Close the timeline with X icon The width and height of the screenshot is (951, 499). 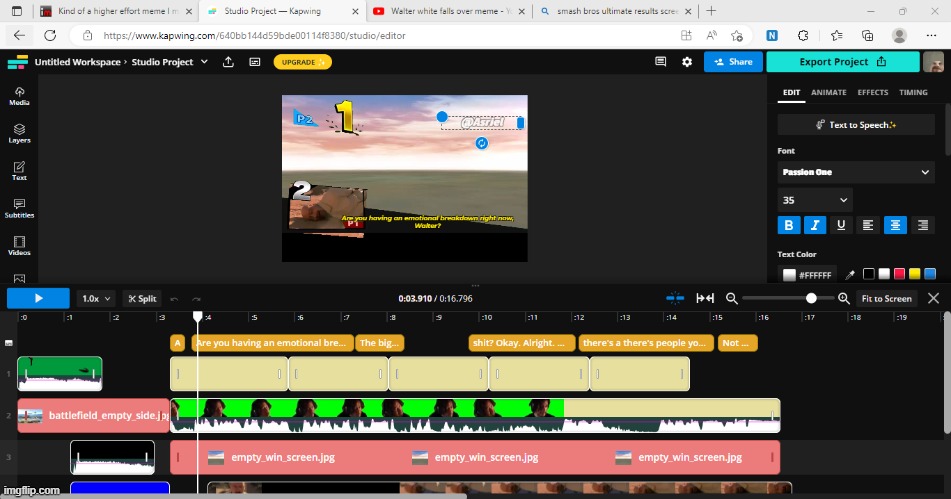pos(933,298)
